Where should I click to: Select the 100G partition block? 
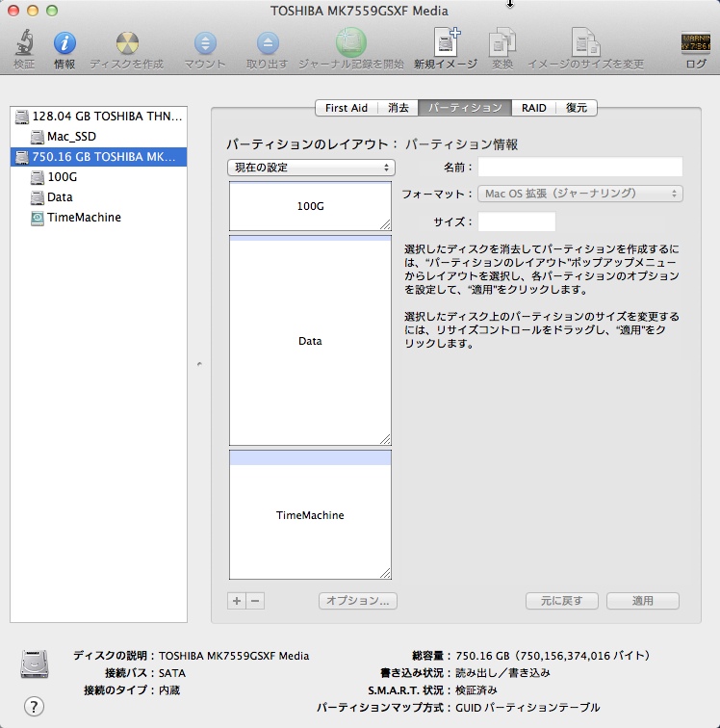(x=310, y=206)
